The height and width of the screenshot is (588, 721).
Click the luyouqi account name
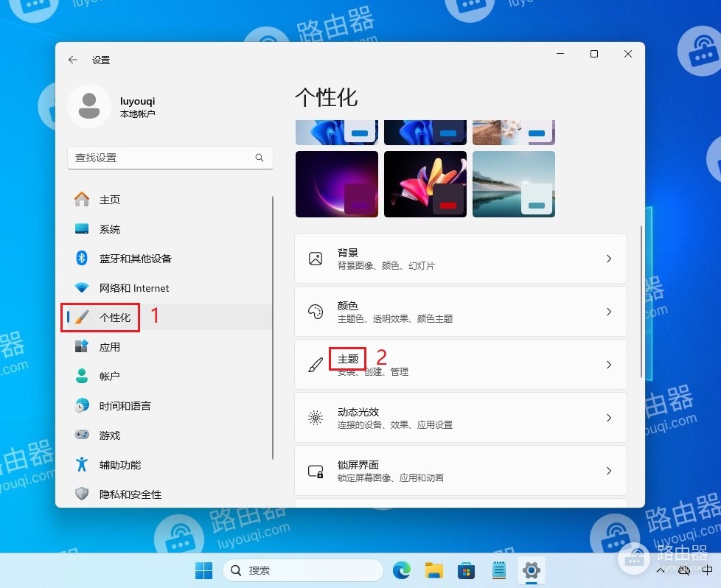coord(137,101)
